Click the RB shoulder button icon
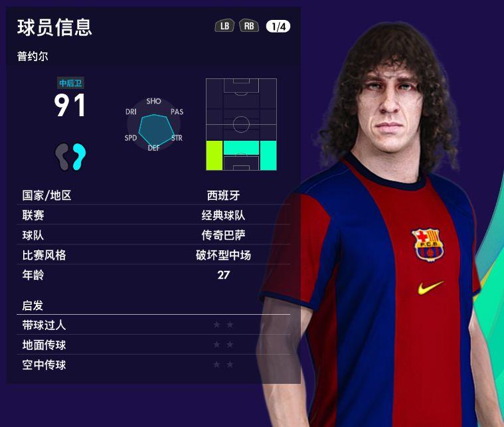 249,26
